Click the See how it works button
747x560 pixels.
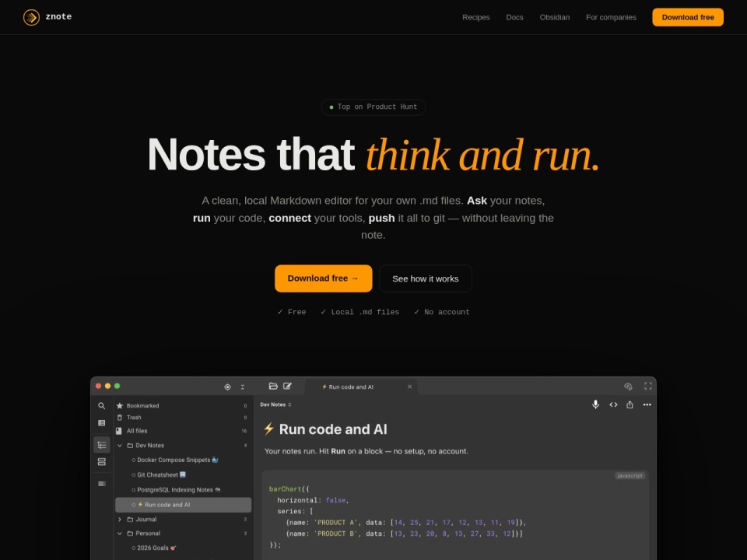(426, 278)
